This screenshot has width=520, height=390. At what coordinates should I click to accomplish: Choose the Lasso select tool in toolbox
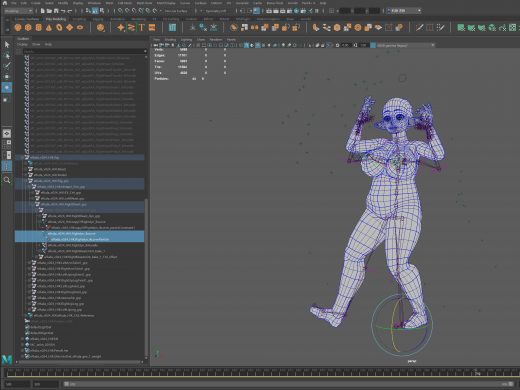(7, 55)
